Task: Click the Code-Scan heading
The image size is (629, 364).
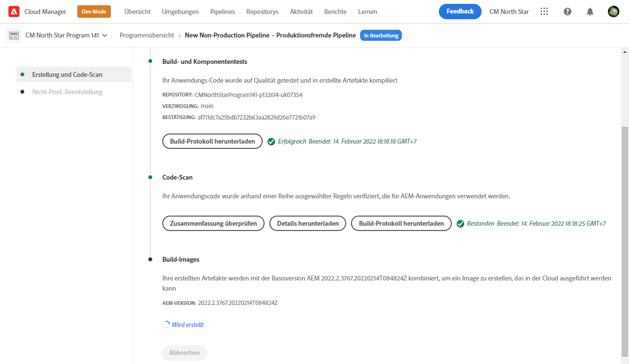Action: [178, 177]
